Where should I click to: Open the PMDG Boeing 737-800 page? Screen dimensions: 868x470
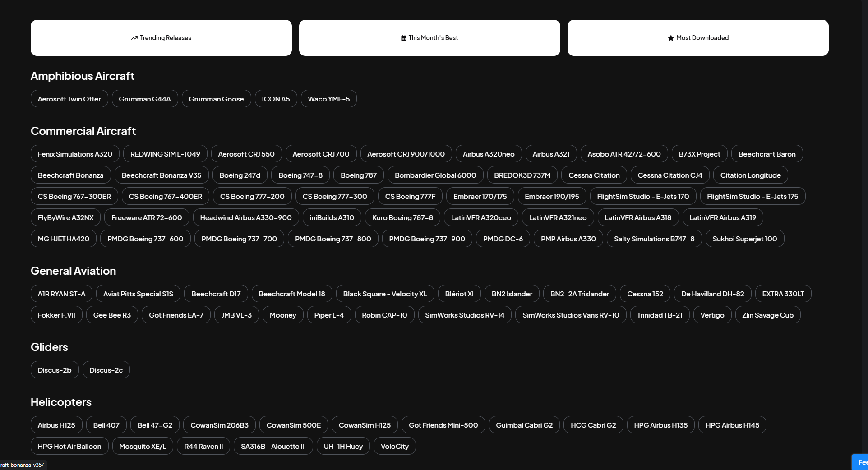tap(332, 239)
